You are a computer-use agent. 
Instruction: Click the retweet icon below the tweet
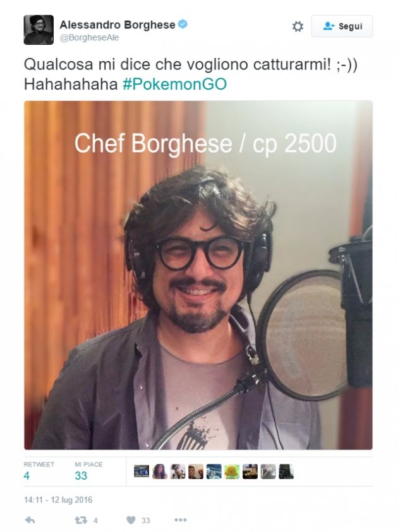coord(81,520)
